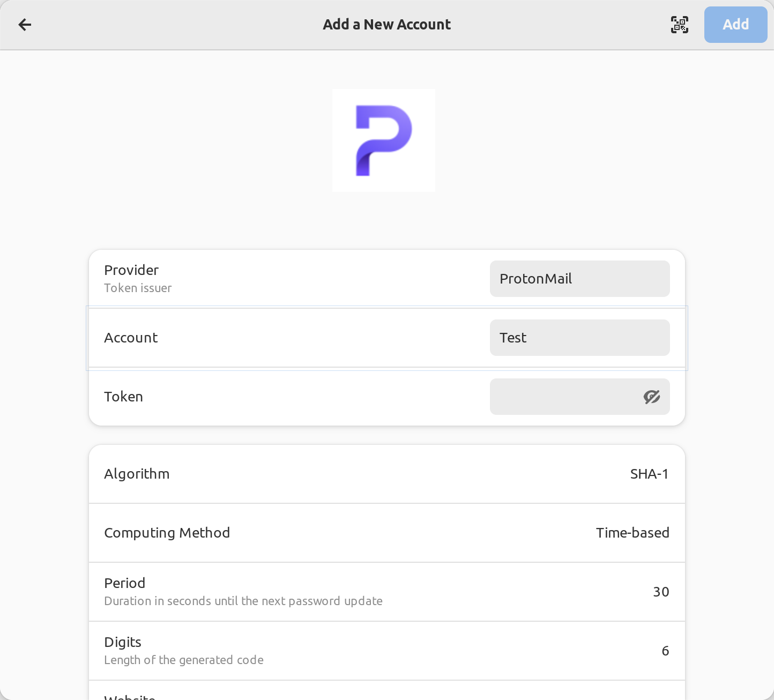This screenshot has height=700, width=774.
Task: Click the crossed-eye icon beside Token
Action: tap(652, 397)
